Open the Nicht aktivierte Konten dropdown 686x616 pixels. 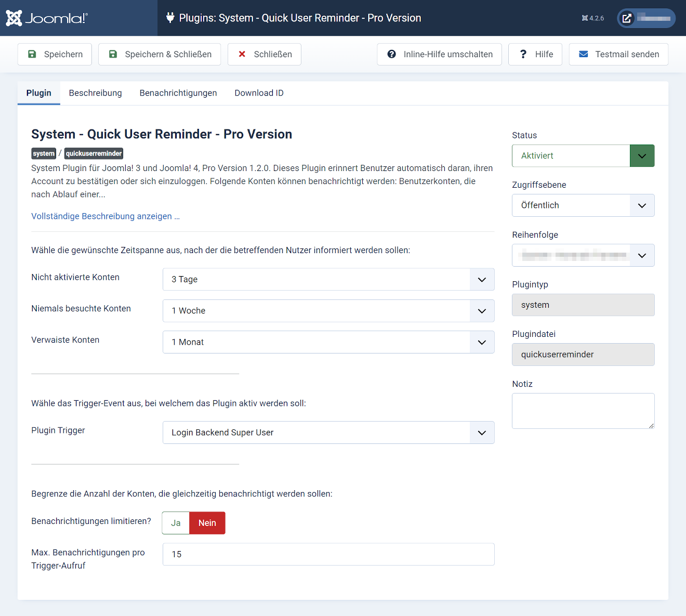328,279
